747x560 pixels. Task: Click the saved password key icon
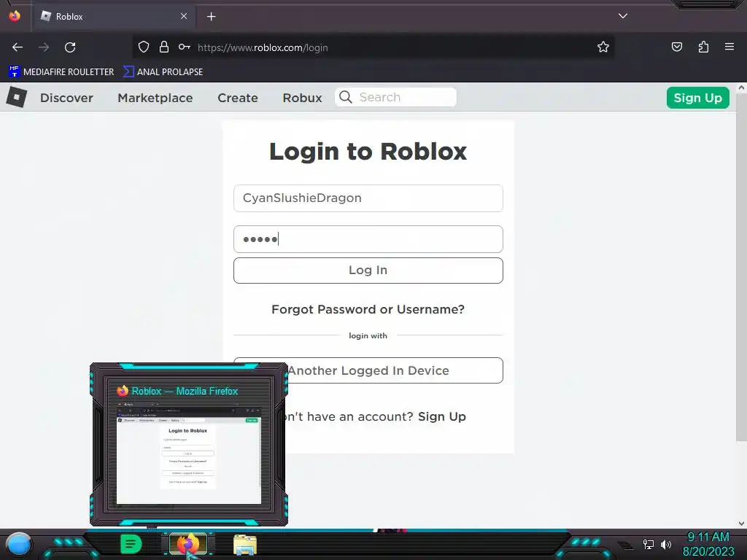click(x=185, y=47)
